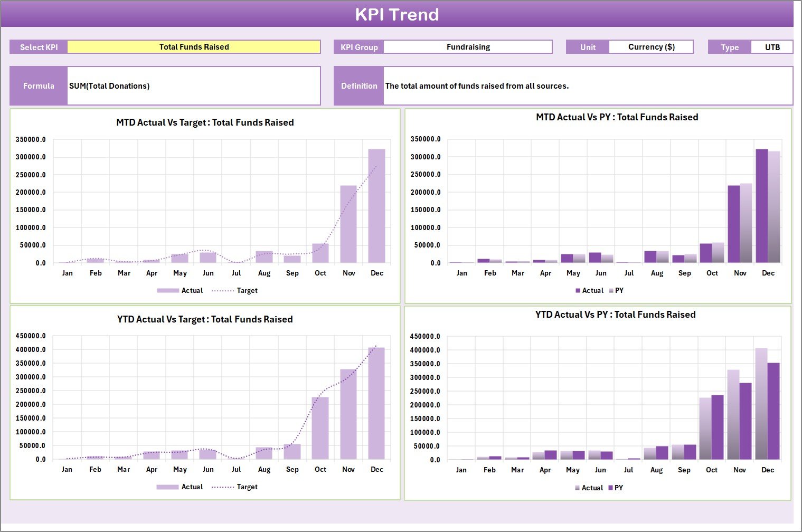Click dark purple December bar in YTD PY chart
The height and width of the screenshot is (532, 802).
(x=773, y=411)
